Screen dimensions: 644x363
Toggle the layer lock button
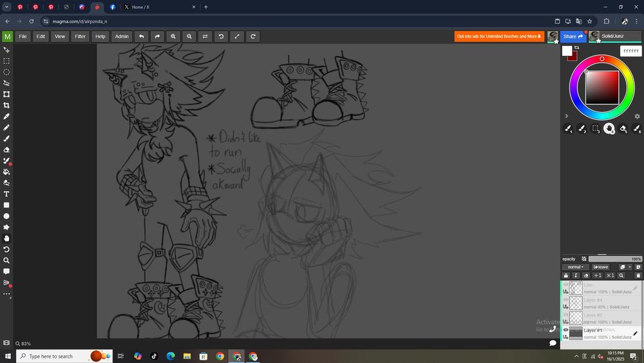tap(566, 275)
